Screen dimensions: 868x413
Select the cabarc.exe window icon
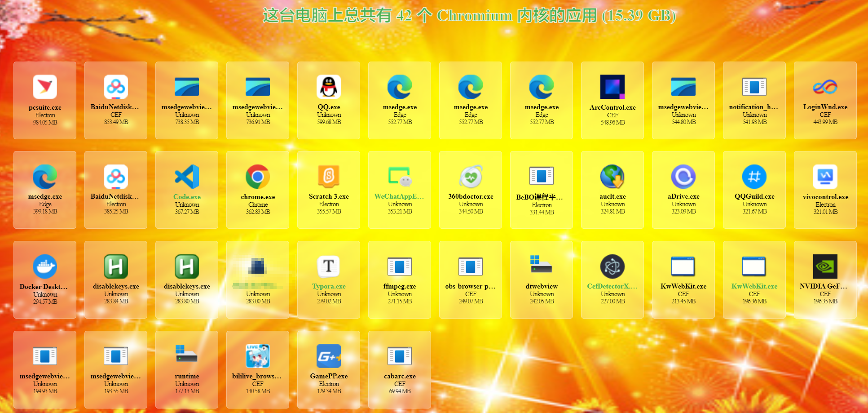pyautogui.click(x=400, y=356)
